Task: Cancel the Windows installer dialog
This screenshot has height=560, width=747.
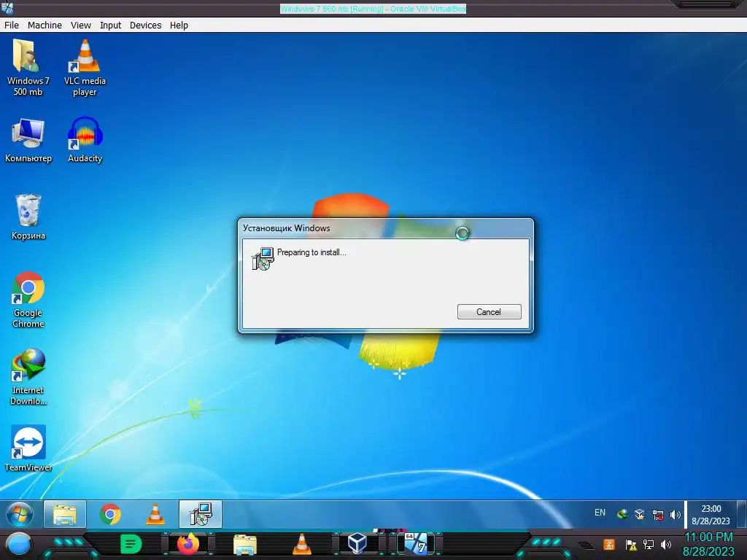Action: coord(489,312)
